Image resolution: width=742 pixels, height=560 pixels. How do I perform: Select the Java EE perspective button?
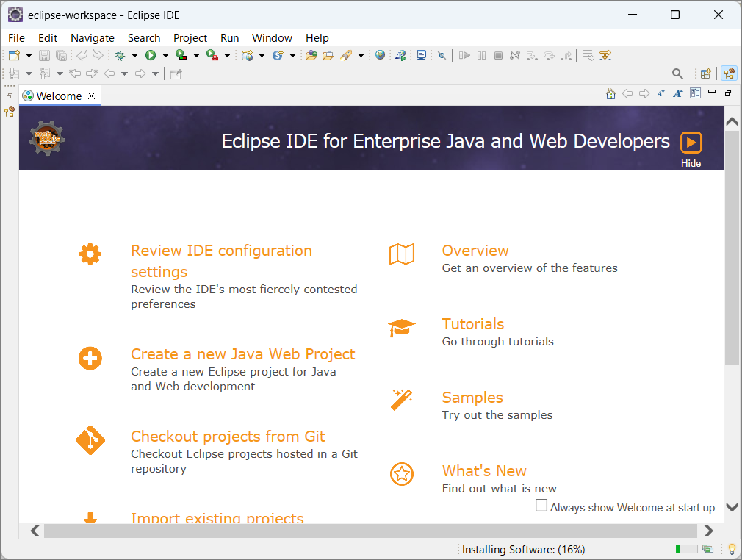(729, 73)
